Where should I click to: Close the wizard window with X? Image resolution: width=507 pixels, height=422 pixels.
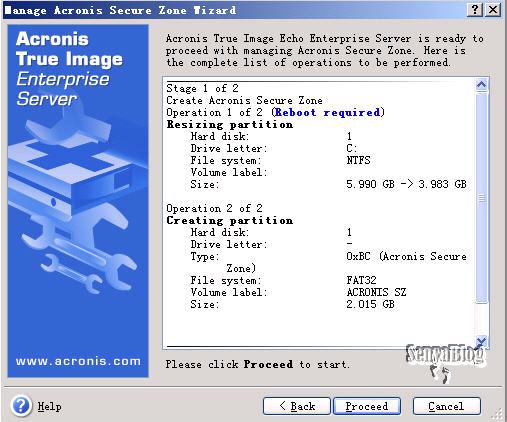tap(493, 10)
